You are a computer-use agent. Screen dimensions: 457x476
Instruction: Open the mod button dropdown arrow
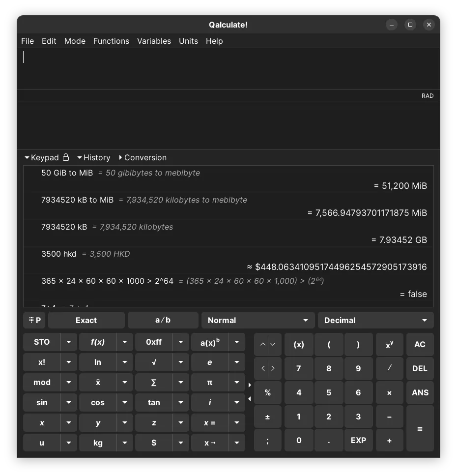(69, 382)
